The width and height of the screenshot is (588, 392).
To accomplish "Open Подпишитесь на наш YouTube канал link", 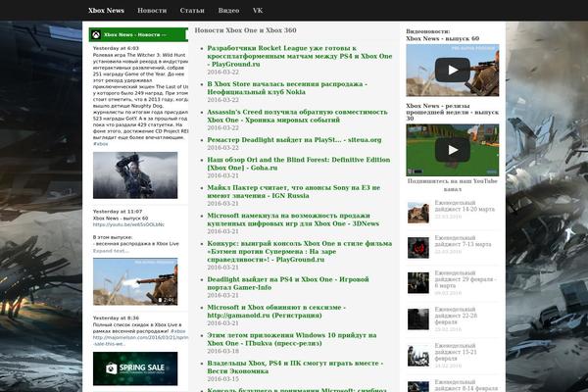I will click(452, 185).
